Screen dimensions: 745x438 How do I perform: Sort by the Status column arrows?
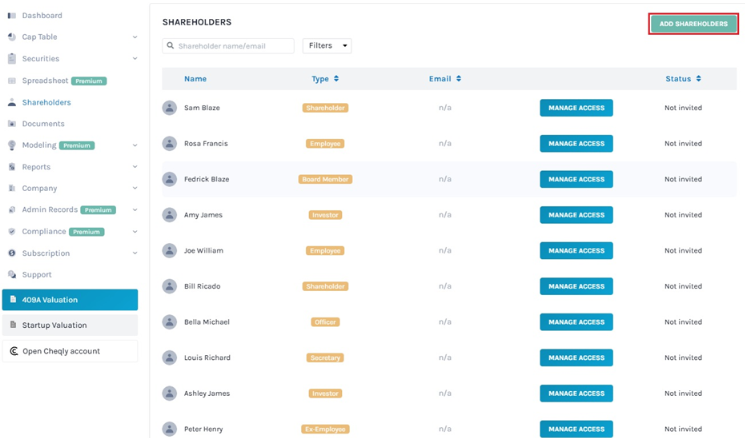pyautogui.click(x=698, y=79)
